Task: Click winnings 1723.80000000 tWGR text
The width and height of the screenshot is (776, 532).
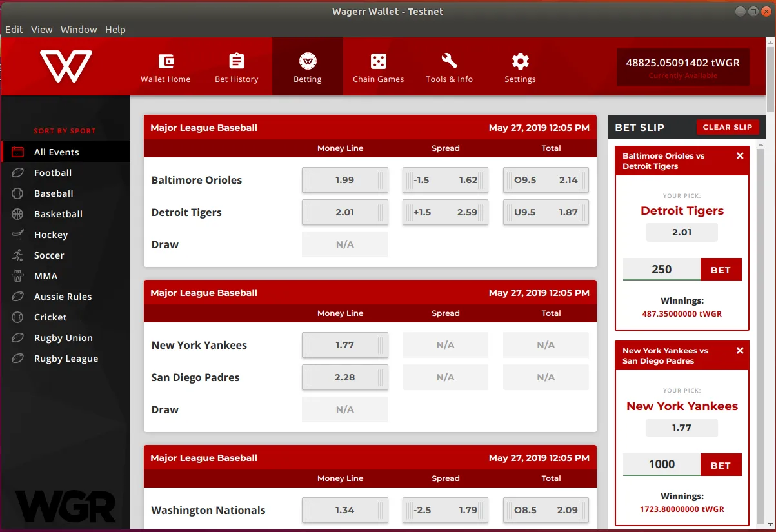Action: coord(682,509)
